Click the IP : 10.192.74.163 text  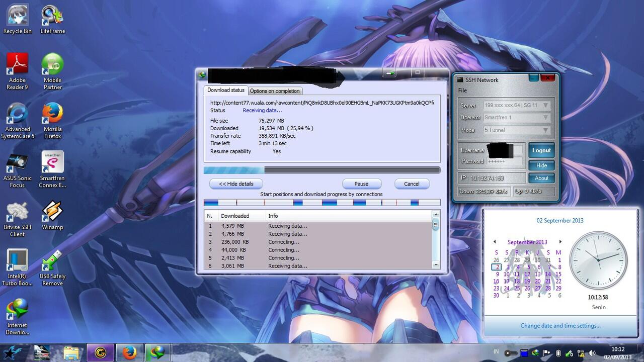pyautogui.click(x=482, y=178)
